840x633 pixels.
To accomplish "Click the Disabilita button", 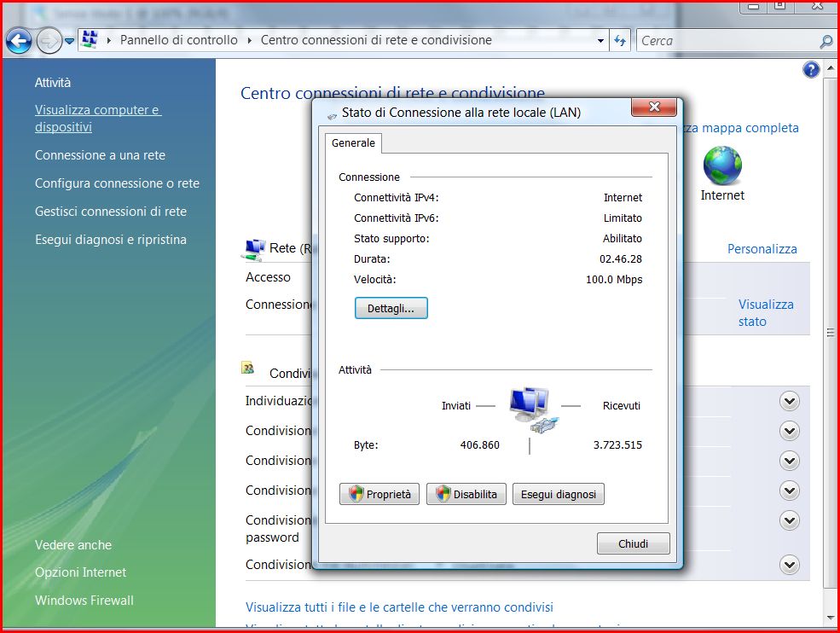I will (x=466, y=494).
